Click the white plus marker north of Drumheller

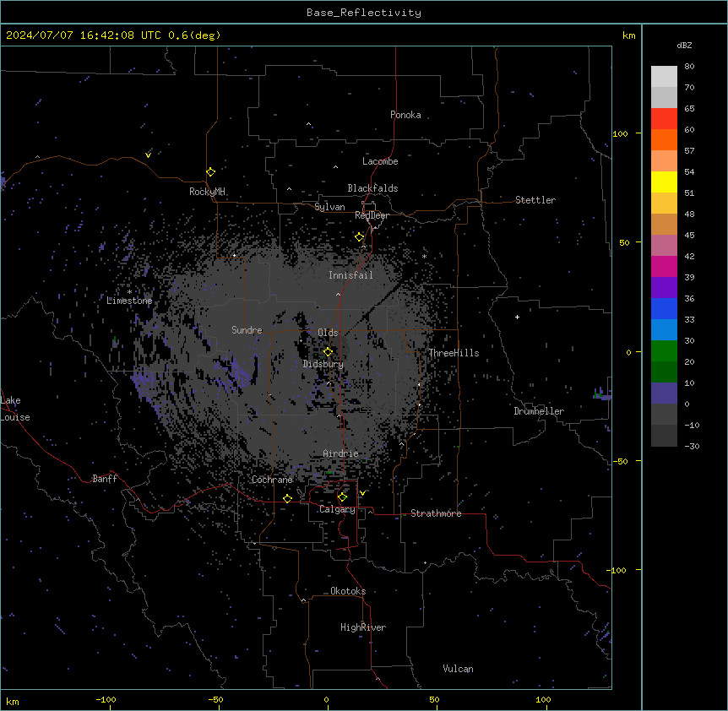coord(517,317)
